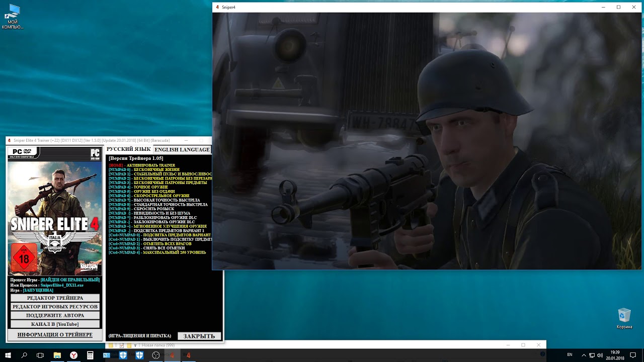
Task: Maximize the Sniper4 game window
Action: pos(619,7)
